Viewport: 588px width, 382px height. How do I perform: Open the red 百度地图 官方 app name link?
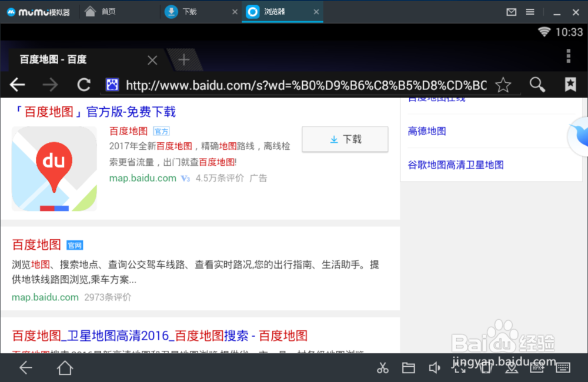pos(129,131)
